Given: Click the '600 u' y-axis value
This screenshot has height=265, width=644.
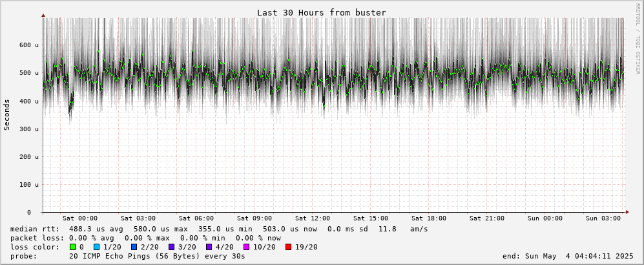Looking at the screenshot, I should pos(29,45).
